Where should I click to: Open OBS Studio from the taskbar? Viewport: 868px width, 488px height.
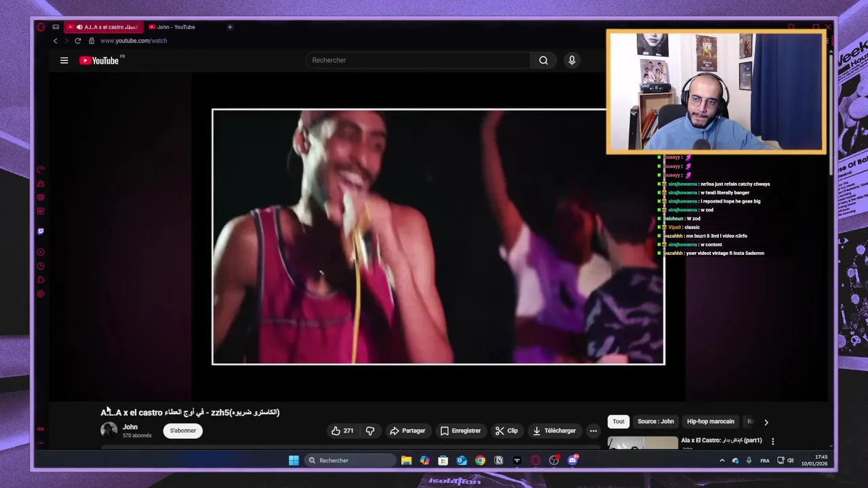(554, 460)
